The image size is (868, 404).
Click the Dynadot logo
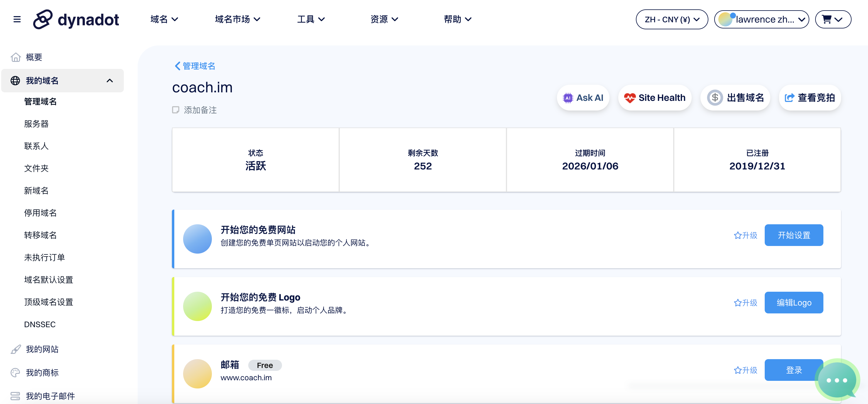coord(76,19)
